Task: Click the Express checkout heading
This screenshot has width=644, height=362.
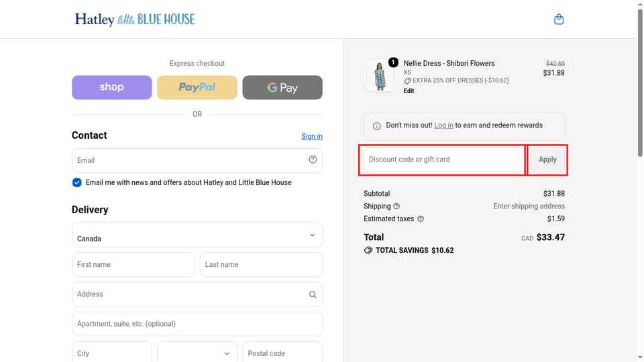Action: 197,64
